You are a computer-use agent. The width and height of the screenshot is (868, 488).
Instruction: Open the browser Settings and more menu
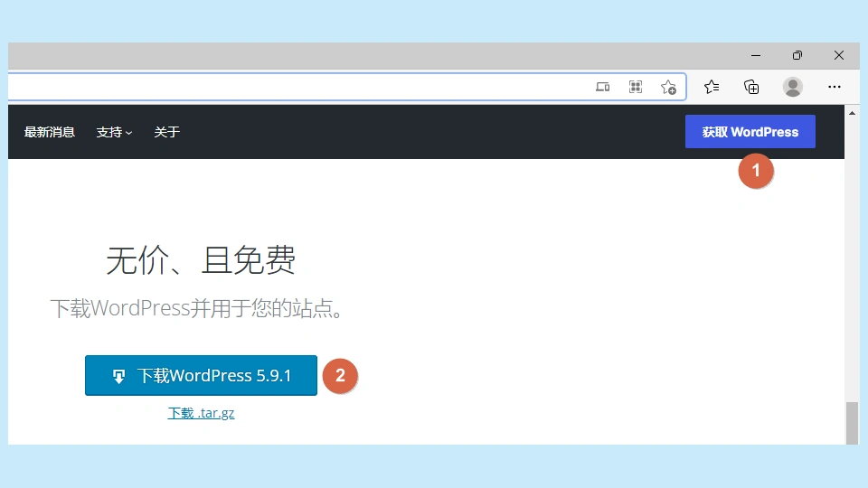click(x=835, y=87)
